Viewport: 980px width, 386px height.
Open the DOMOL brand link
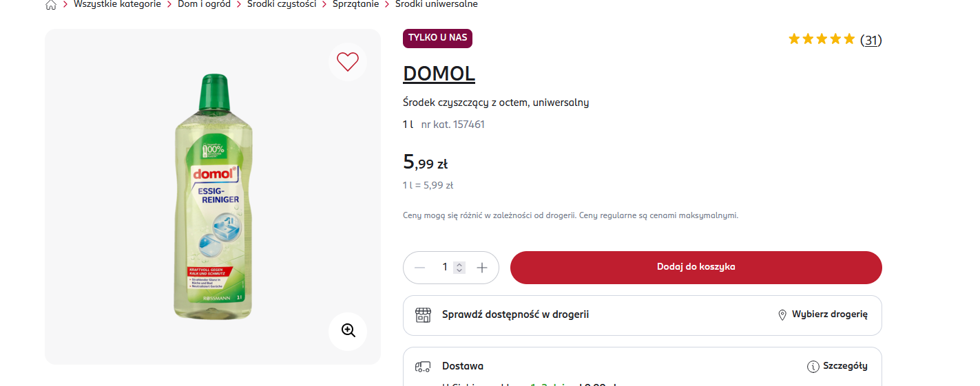(x=439, y=74)
